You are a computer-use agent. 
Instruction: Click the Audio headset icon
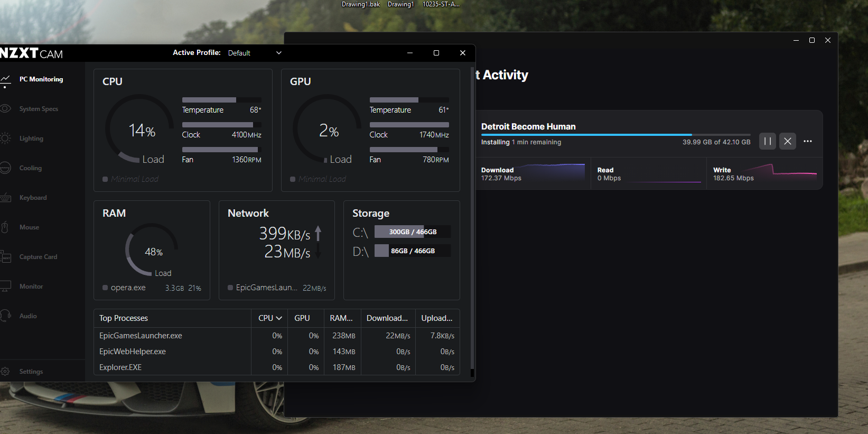coord(5,316)
